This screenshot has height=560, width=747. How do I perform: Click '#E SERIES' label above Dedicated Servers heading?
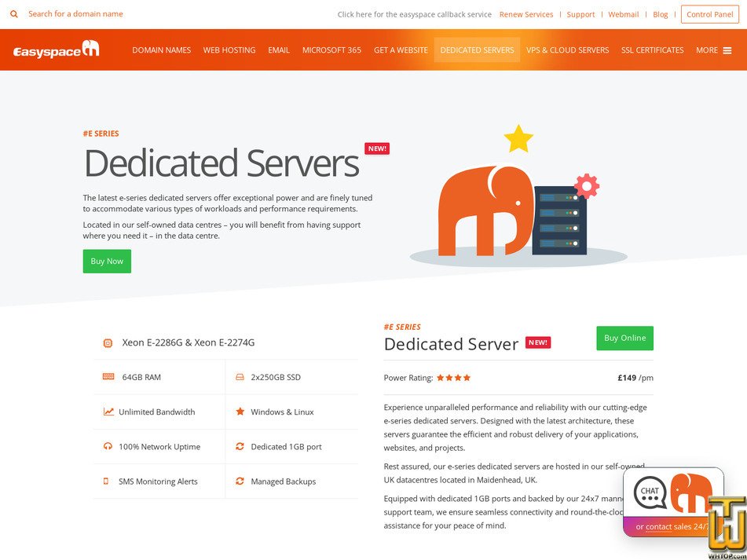click(101, 134)
